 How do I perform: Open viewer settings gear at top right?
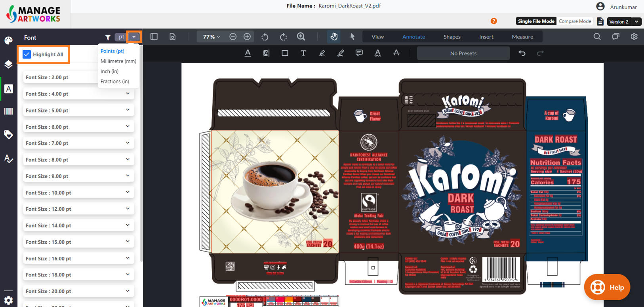(x=634, y=37)
